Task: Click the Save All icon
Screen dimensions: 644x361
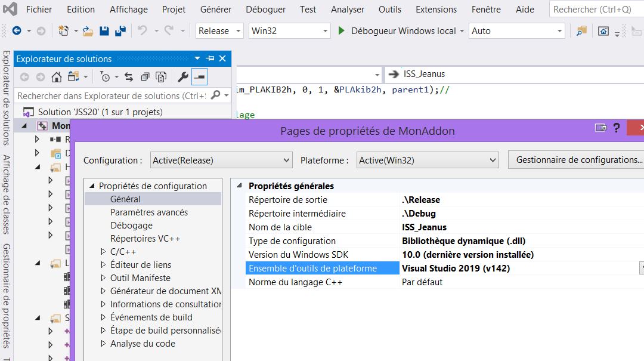Action: (x=120, y=31)
